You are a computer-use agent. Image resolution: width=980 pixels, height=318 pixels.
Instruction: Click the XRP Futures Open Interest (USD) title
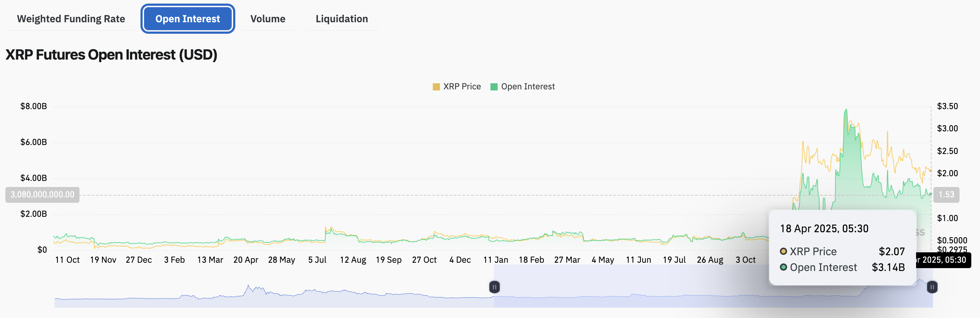pyautogui.click(x=111, y=55)
